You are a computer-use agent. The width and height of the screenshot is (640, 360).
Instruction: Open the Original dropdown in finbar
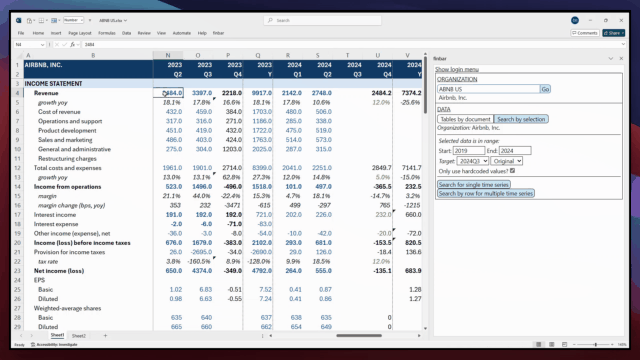click(507, 161)
